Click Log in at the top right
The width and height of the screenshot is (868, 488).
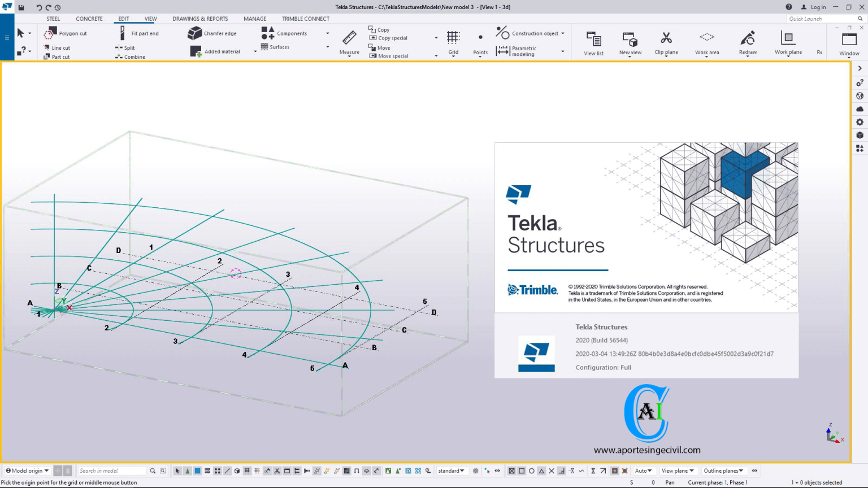[814, 7]
